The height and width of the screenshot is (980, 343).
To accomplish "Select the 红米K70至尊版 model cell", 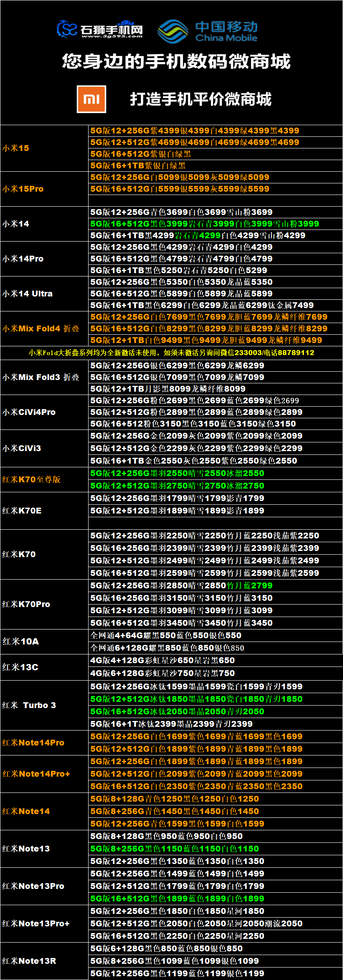I will click(44, 479).
